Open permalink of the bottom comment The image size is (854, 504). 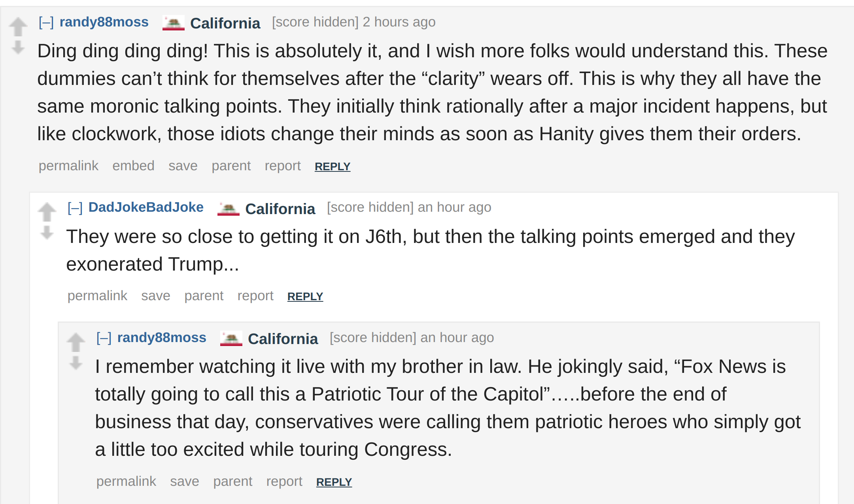tap(126, 481)
